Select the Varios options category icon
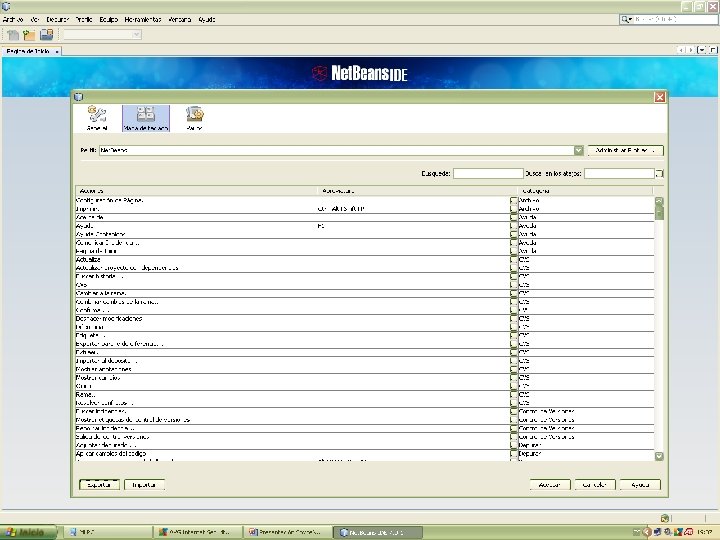This screenshot has width=720, height=540. (x=194, y=118)
